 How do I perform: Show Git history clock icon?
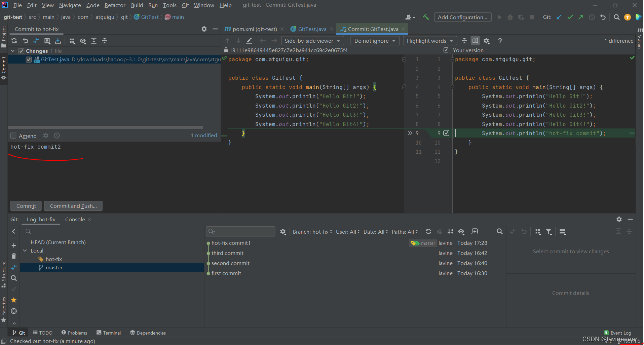click(x=592, y=17)
